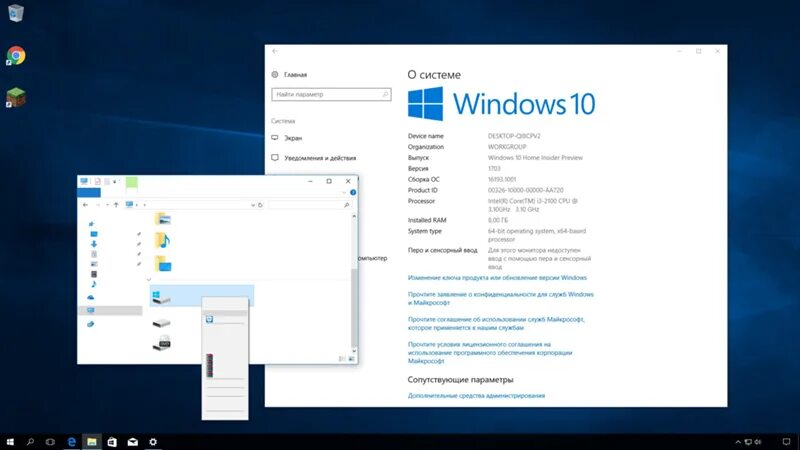Open Explorer help question mark icon
This screenshot has height=450, width=800.
[x=353, y=192]
